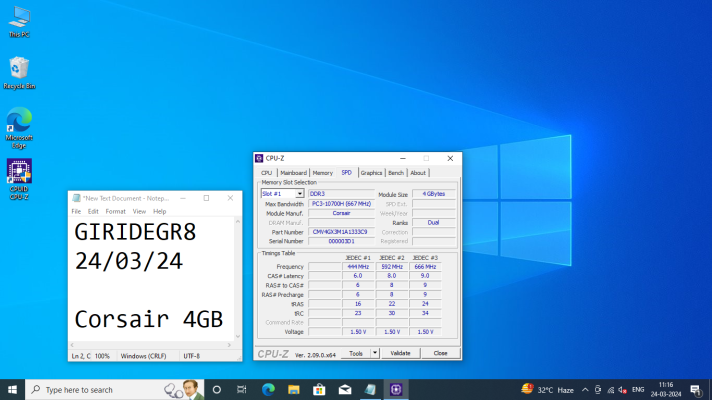Image resolution: width=712 pixels, height=400 pixels.
Task: Maximize the Notepad window
Action: click(206, 198)
